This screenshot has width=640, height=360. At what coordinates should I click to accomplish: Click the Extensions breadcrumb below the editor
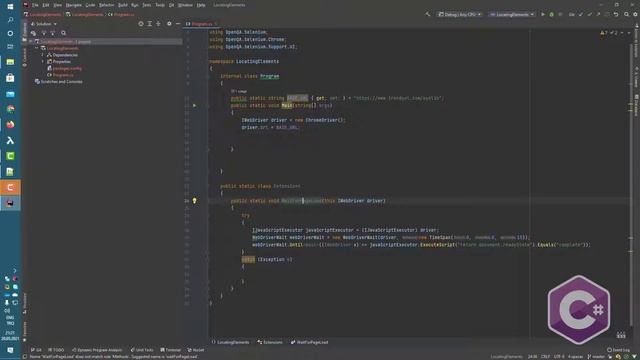270,342
